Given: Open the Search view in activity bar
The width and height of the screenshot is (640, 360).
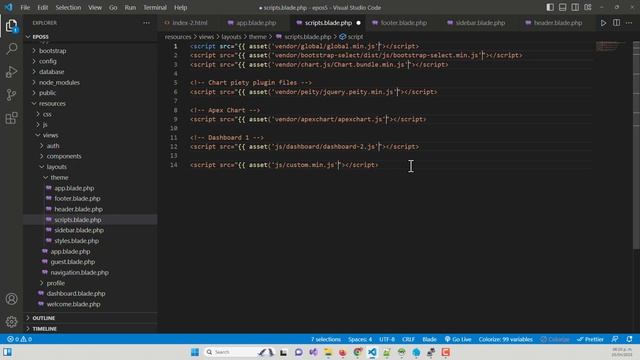Looking at the screenshot, I should [x=11, y=49].
